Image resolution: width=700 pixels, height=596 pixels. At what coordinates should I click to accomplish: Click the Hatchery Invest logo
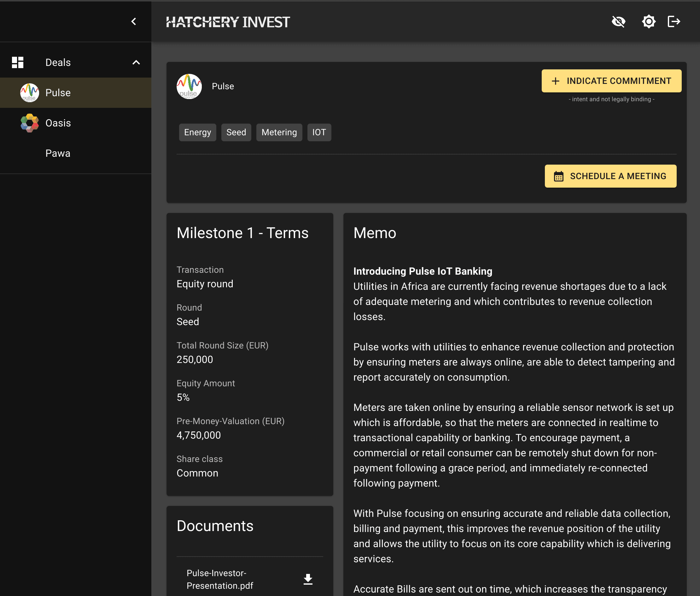pos(228,22)
